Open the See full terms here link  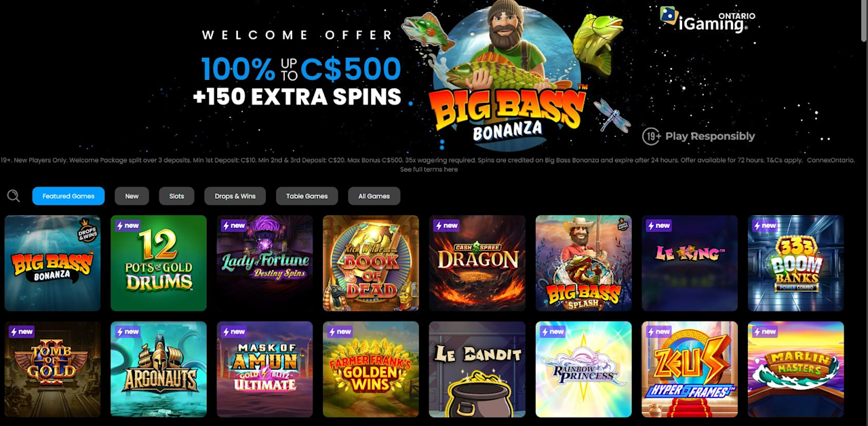(429, 169)
